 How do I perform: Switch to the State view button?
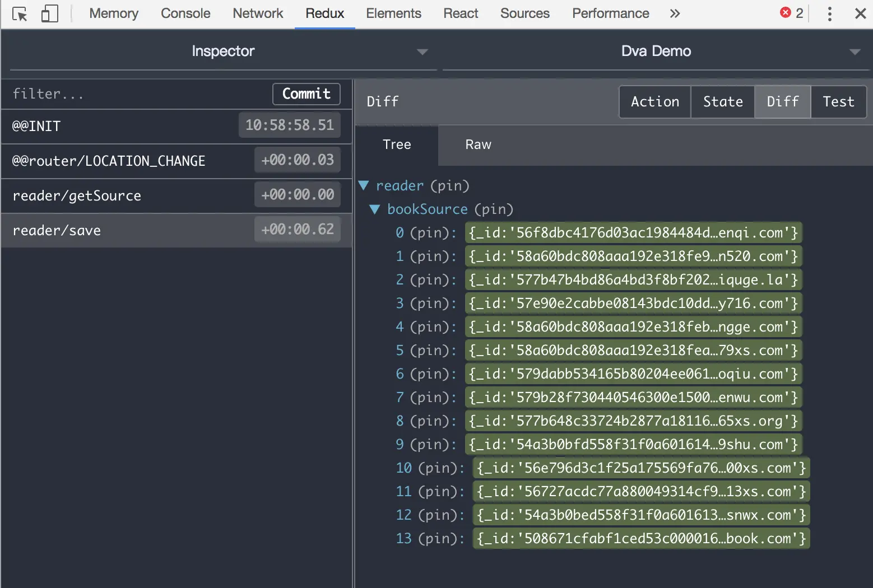pyautogui.click(x=723, y=102)
